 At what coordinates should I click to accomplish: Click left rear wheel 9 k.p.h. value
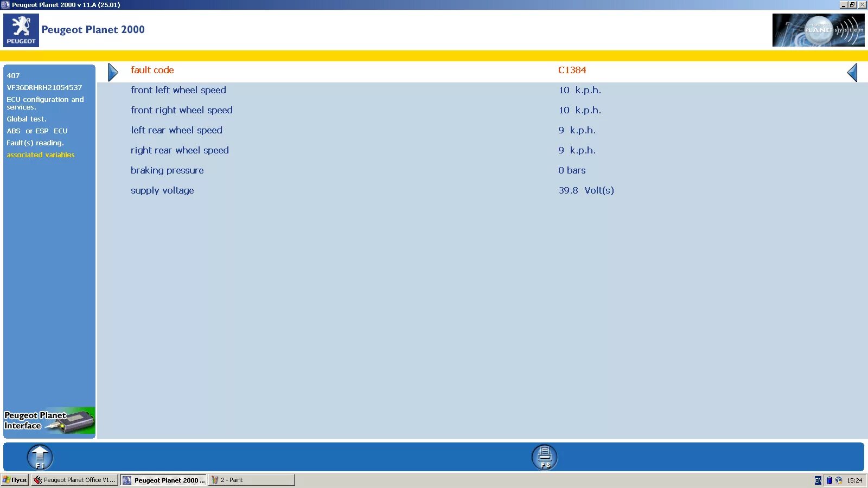point(577,130)
